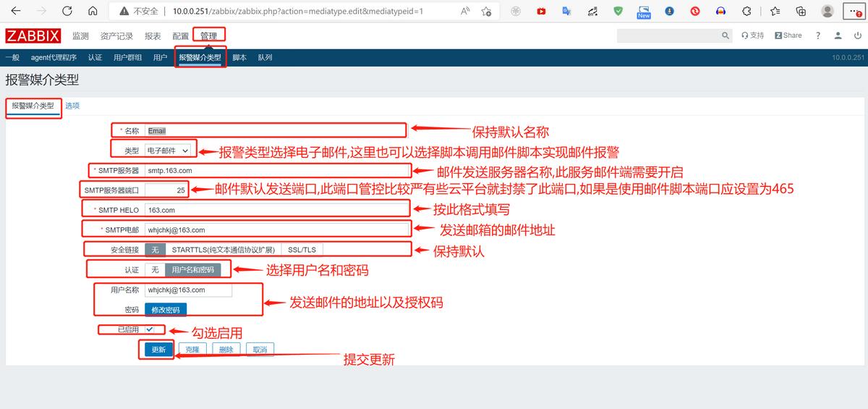The width and height of the screenshot is (868, 409).
Task: Open the headphones extension icon
Action: coord(720,12)
